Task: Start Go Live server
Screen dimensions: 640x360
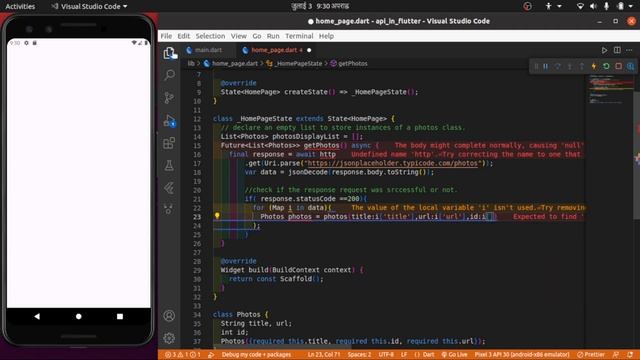Action: click(x=454, y=355)
